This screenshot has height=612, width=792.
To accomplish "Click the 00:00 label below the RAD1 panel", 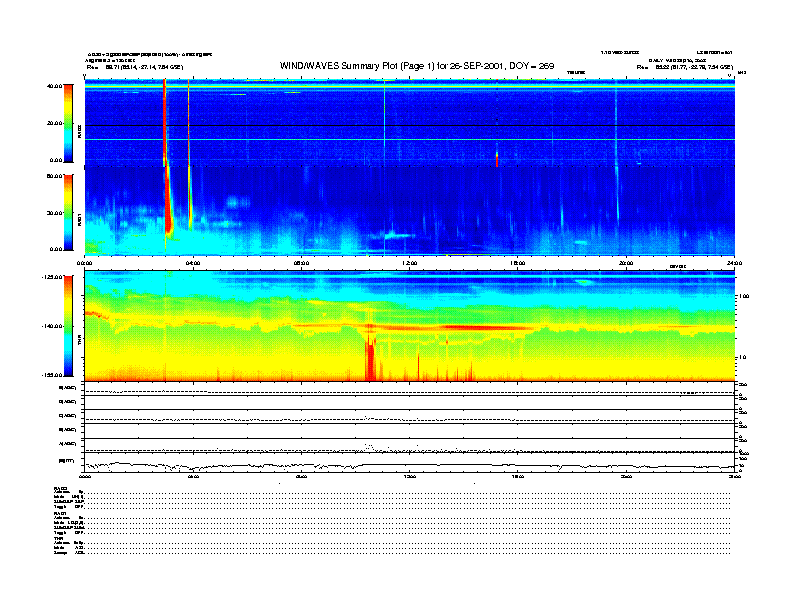I will 86,263.
